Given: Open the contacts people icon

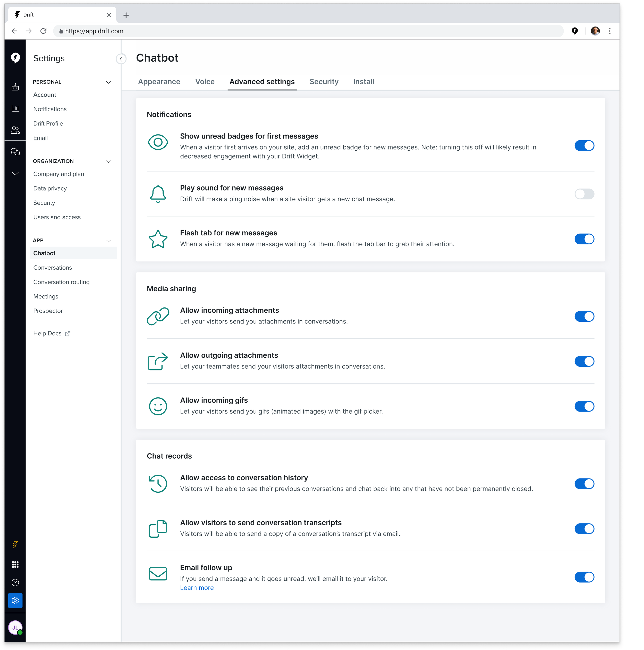Looking at the screenshot, I should click(x=15, y=130).
